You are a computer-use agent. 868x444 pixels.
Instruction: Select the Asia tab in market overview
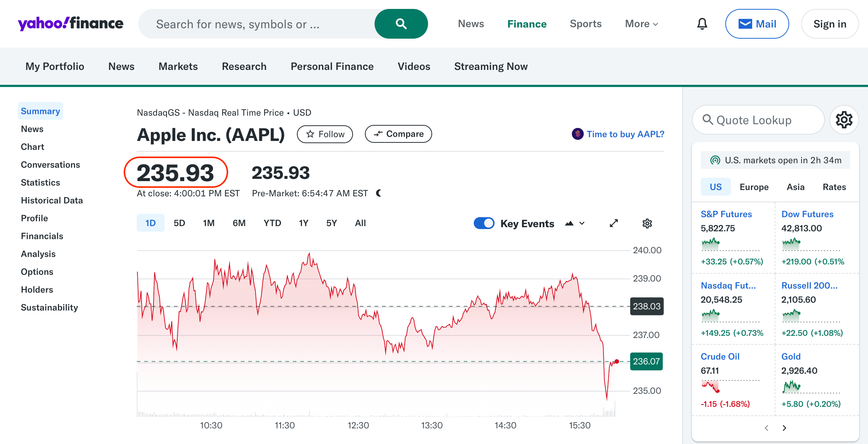point(796,186)
